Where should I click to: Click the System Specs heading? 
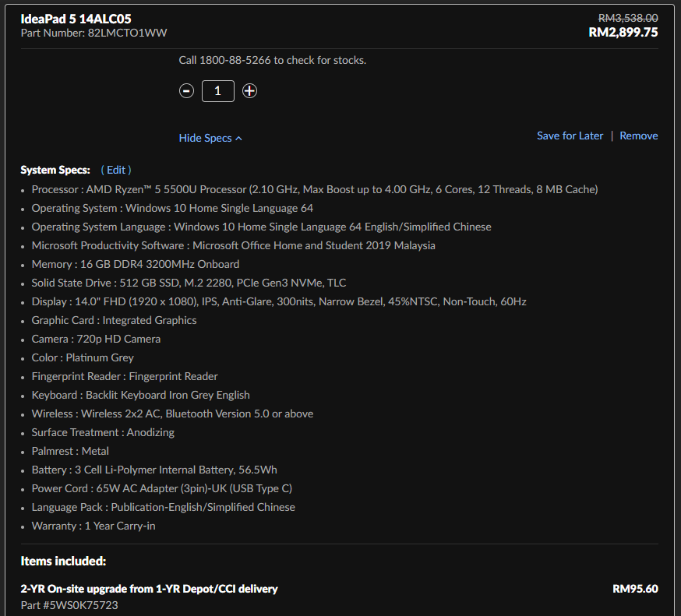tap(55, 170)
